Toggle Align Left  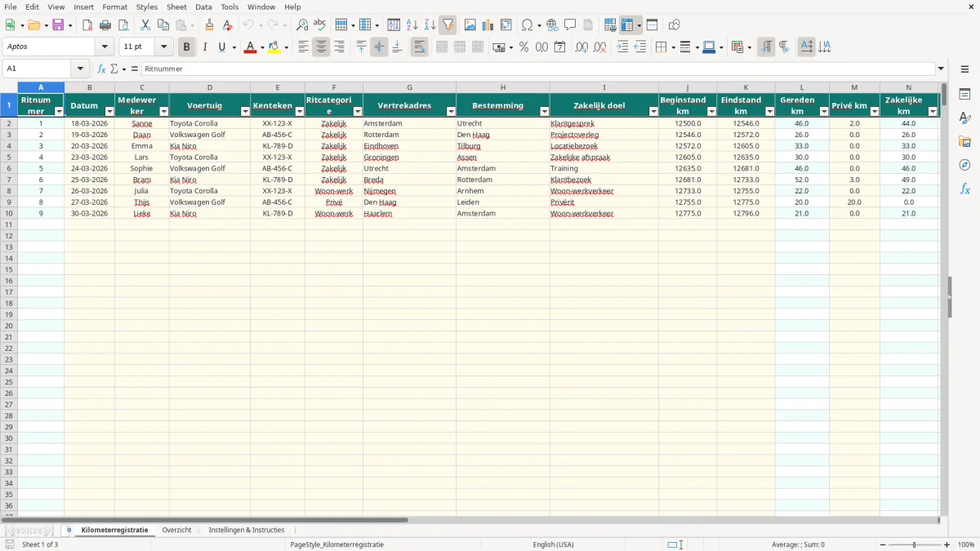tap(303, 47)
